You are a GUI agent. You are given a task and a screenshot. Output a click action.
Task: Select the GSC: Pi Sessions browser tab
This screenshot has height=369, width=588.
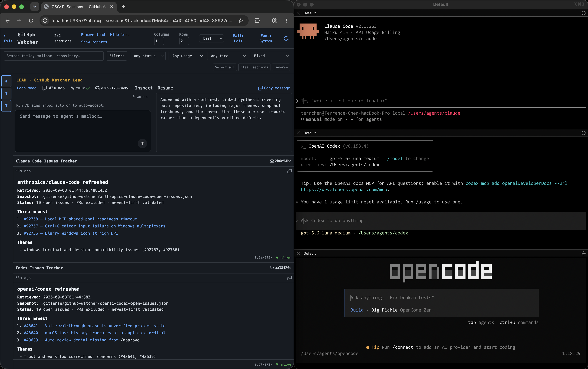[79, 7]
